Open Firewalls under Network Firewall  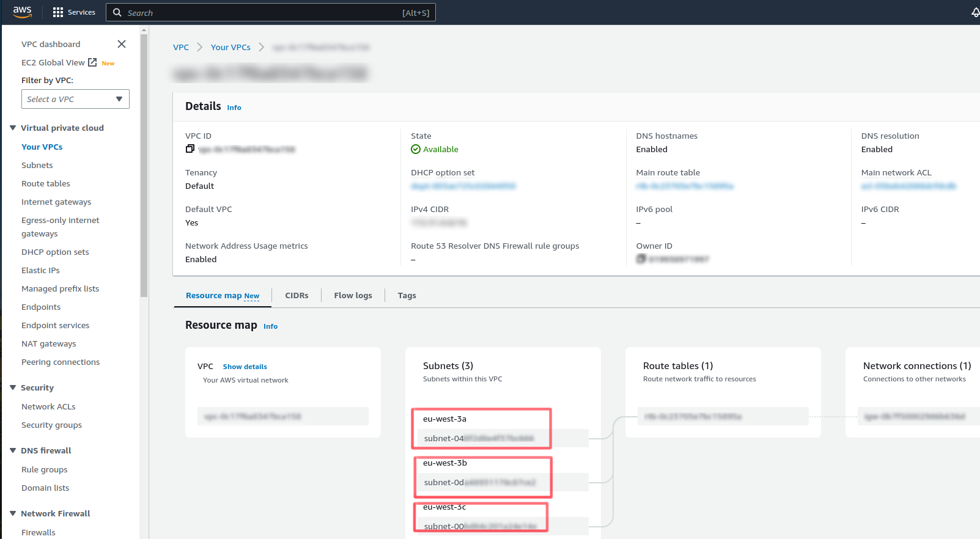point(39,532)
